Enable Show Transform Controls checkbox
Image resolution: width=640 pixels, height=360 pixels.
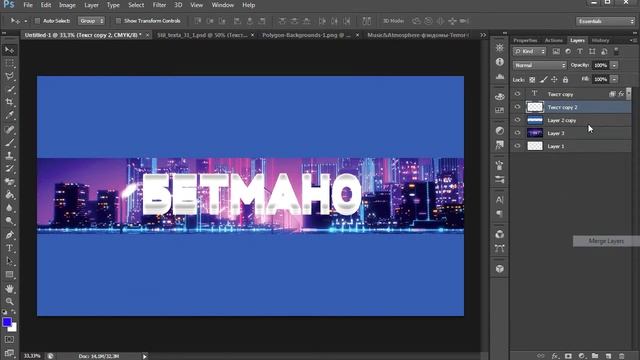pos(118,21)
